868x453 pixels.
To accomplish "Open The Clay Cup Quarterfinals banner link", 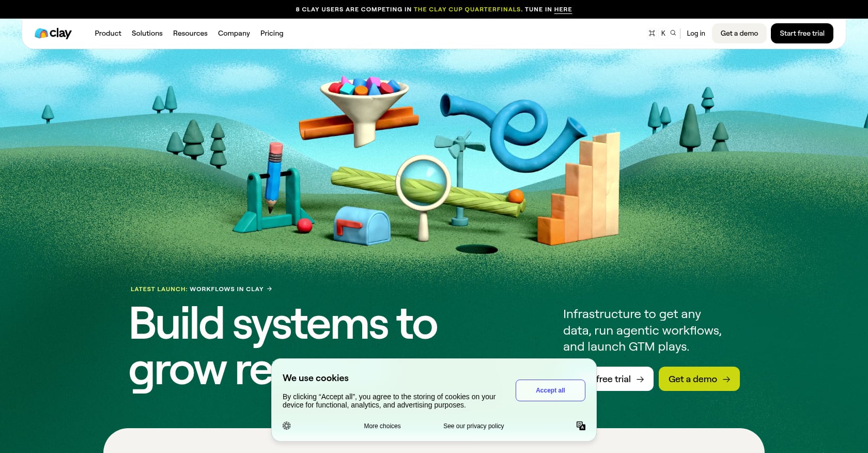I will [x=468, y=9].
